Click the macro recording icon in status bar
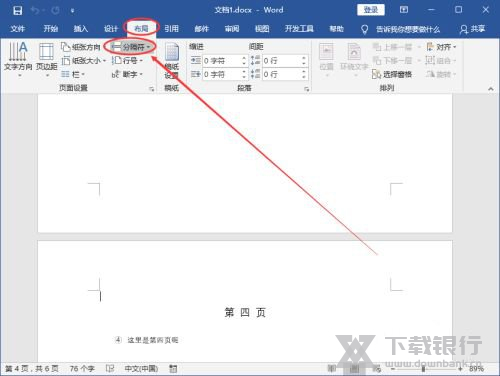 173,369
